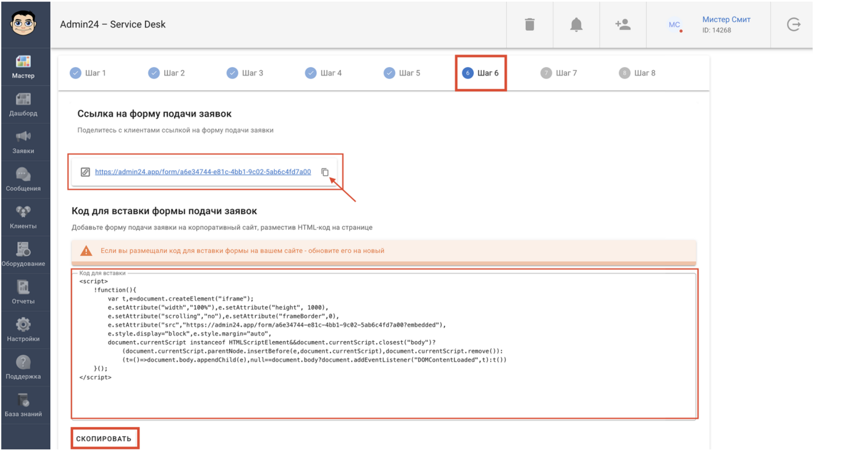The height and width of the screenshot is (457, 868).
Task: Click the ID: 14268 text
Action: tap(717, 31)
